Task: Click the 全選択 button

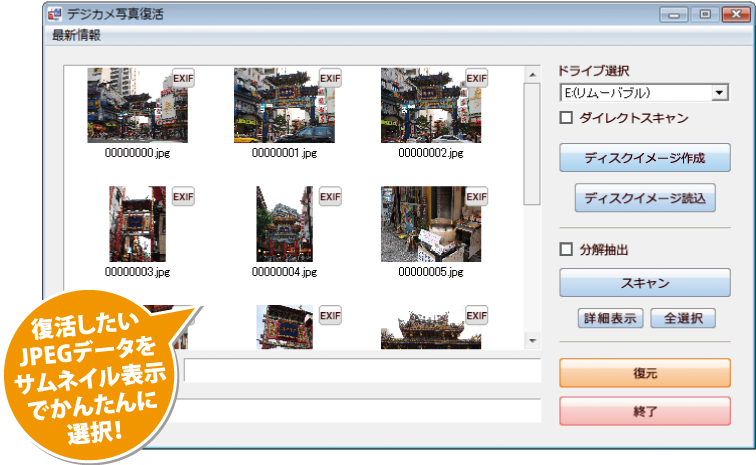Action: point(683,319)
